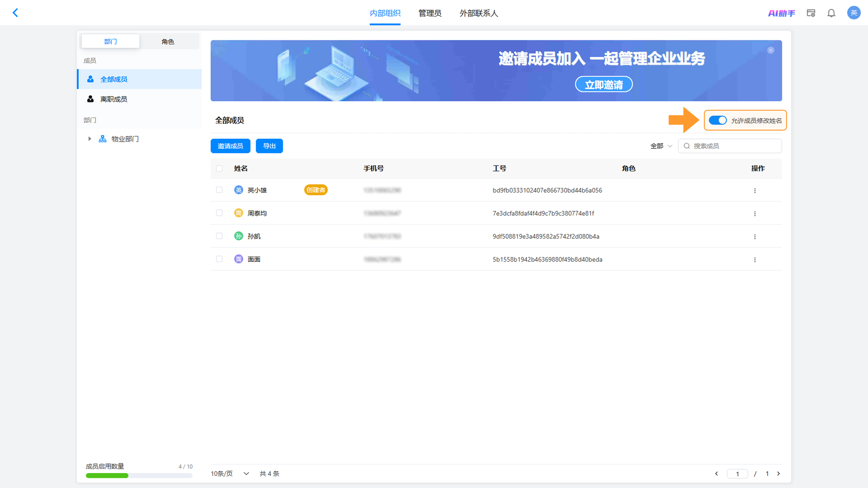The image size is (868, 488).
Task: Click 工号 9df508819e3a489582a5742f2d080b4a
Action: 546,236
